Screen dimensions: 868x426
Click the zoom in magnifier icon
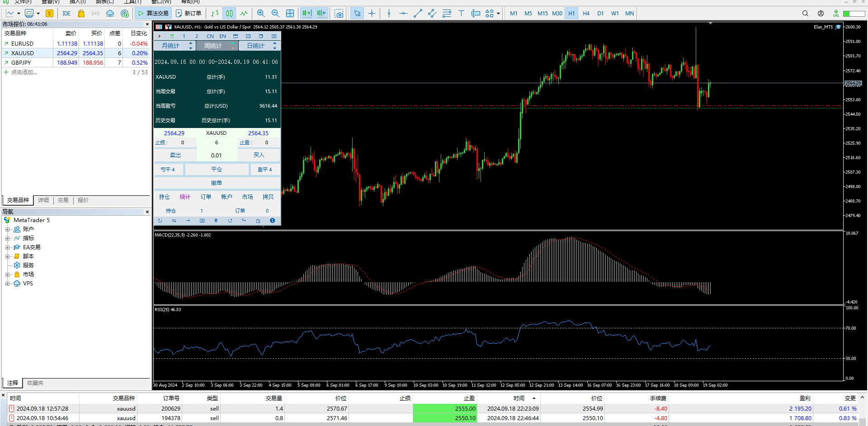coord(261,14)
